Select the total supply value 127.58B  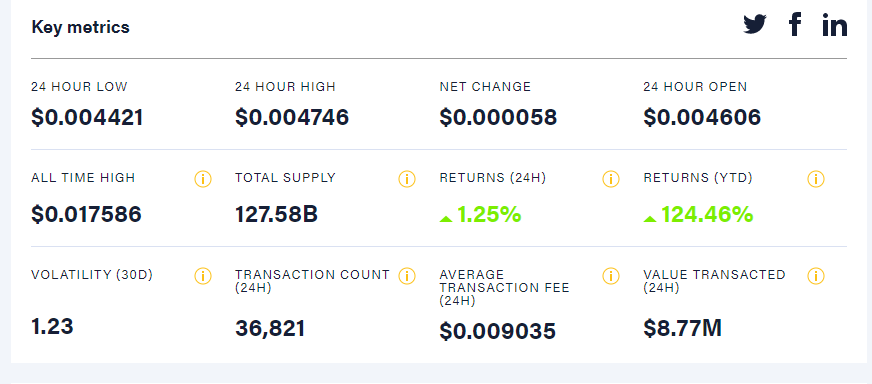276,214
